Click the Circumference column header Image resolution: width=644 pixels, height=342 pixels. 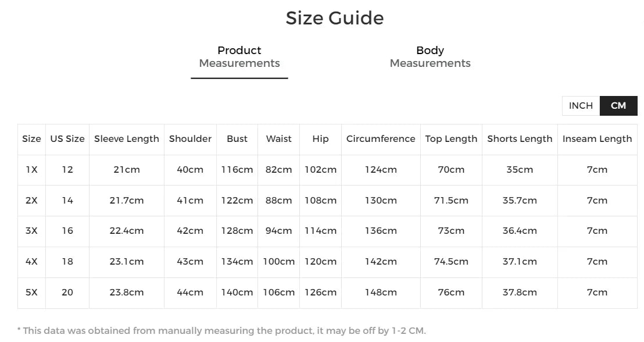[x=380, y=139]
